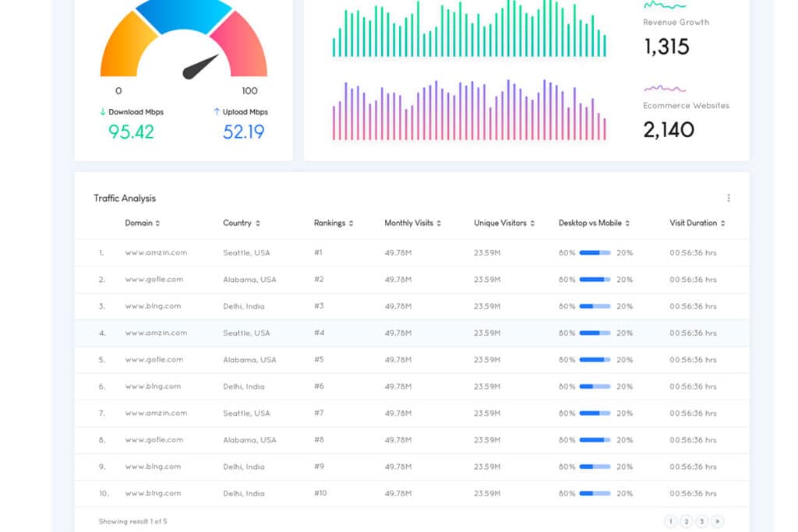Screen dimensions: 798x532
Task: Sort table by Country column
Action: [258, 224]
